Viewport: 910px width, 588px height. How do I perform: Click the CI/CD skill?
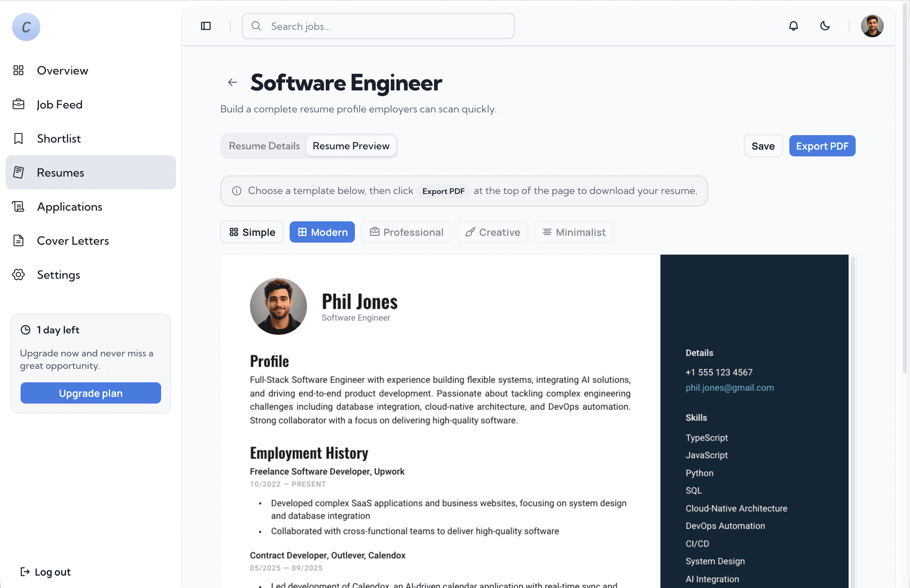(697, 544)
